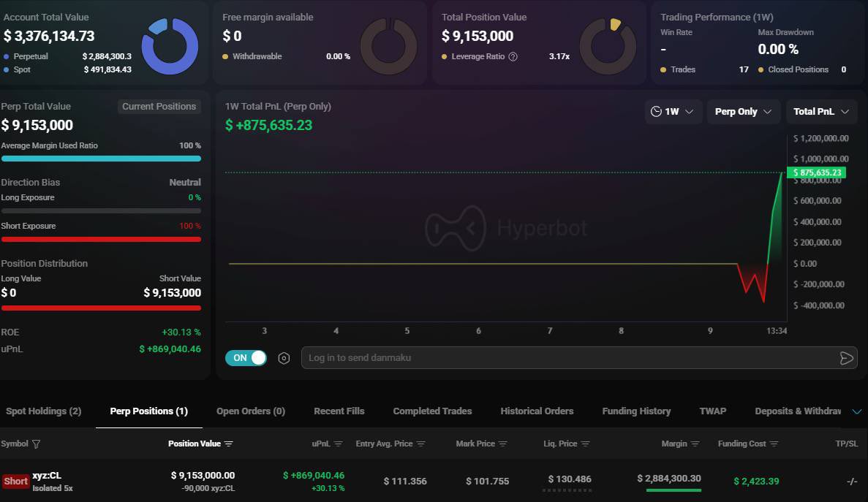Click the Position Distribution red bar
Image resolution: width=868 pixels, height=502 pixels.
[x=102, y=308]
